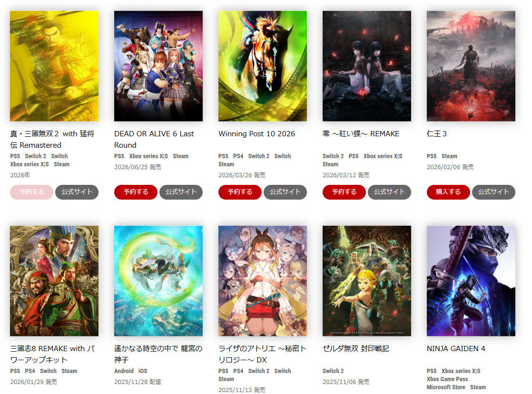The width and height of the screenshot is (532, 394).
Task: Click the NINJA GAIDEN 4 cover art
Action: coord(471,281)
